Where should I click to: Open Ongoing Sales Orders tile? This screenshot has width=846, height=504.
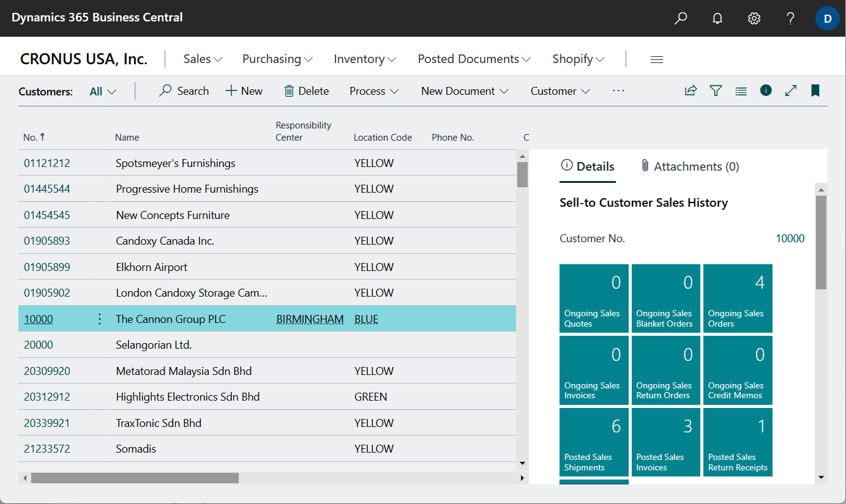(738, 298)
